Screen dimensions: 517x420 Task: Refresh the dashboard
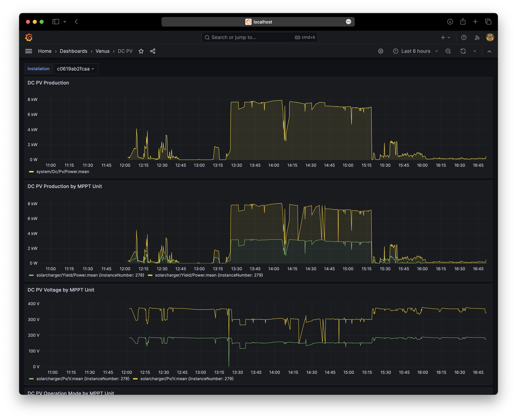pos(463,51)
